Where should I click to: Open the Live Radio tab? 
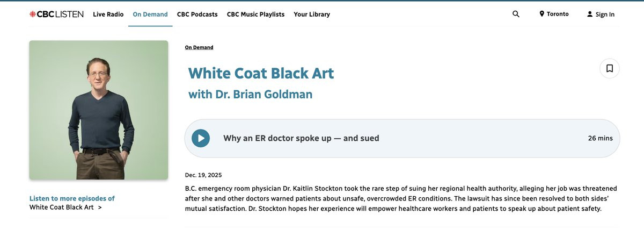point(108,14)
